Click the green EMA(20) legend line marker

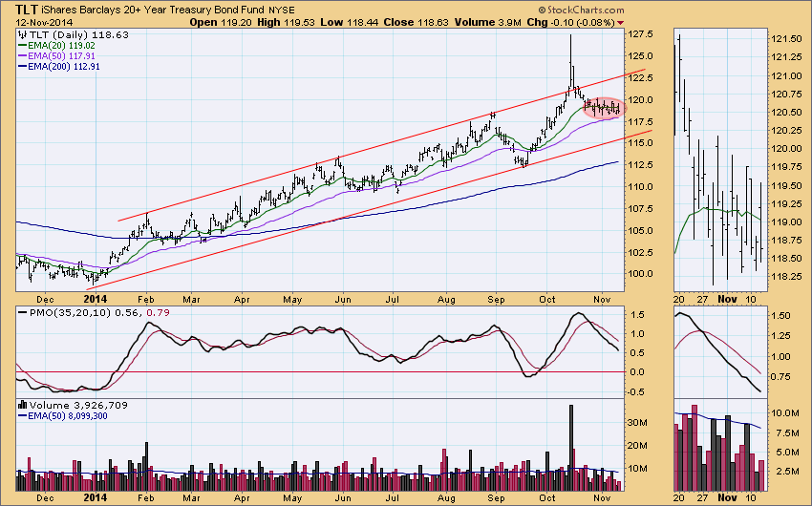[x=23, y=44]
